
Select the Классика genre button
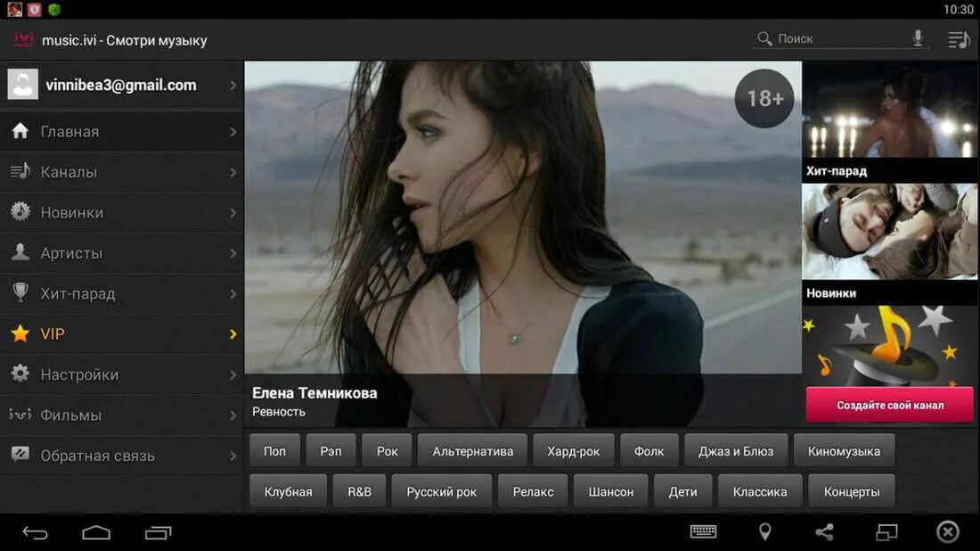[x=759, y=491]
